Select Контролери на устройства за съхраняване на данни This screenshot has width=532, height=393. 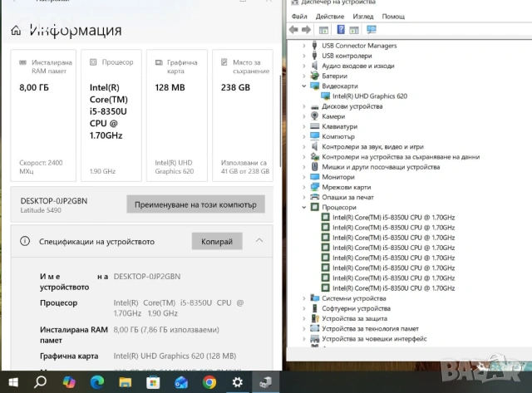401,157
